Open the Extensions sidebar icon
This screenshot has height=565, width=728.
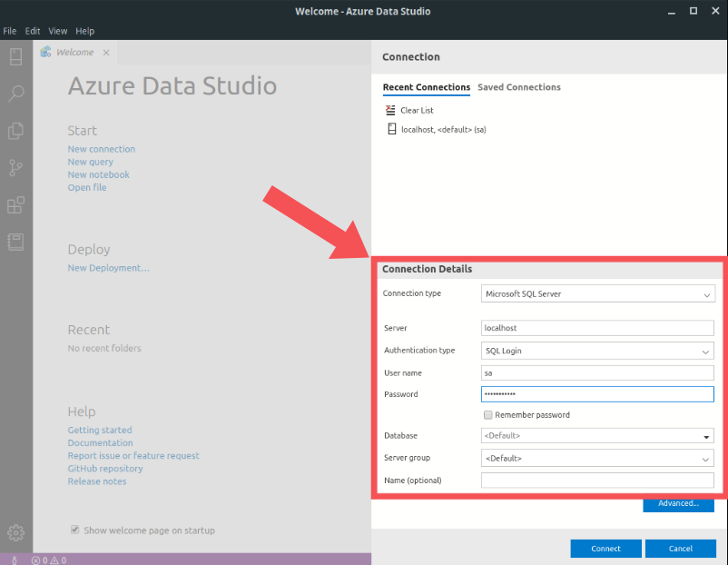pos(15,205)
